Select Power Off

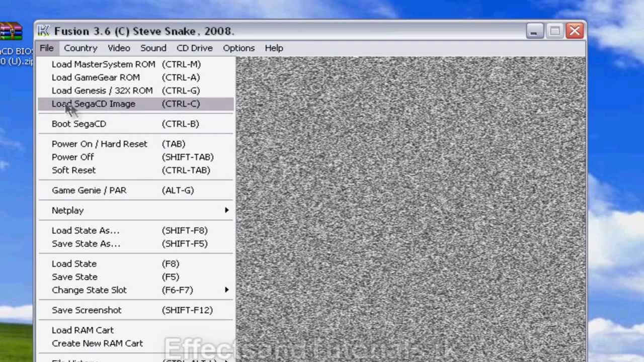click(136, 157)
